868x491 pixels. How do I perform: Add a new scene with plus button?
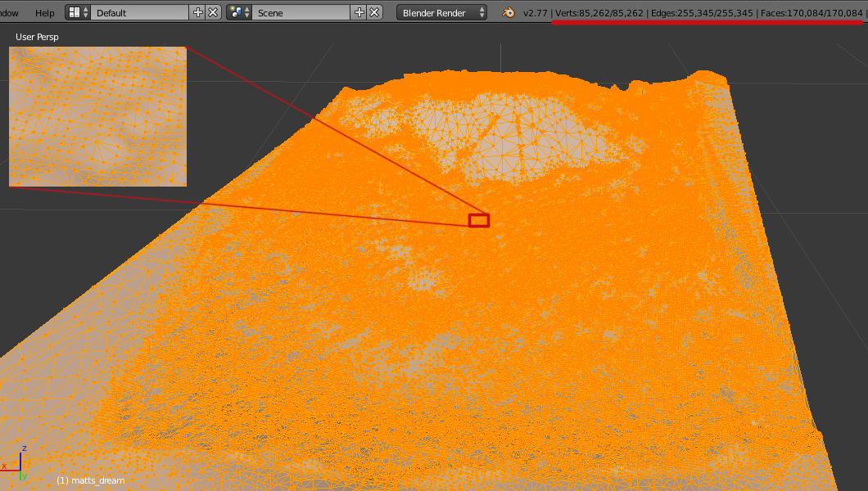click(359, 12)
